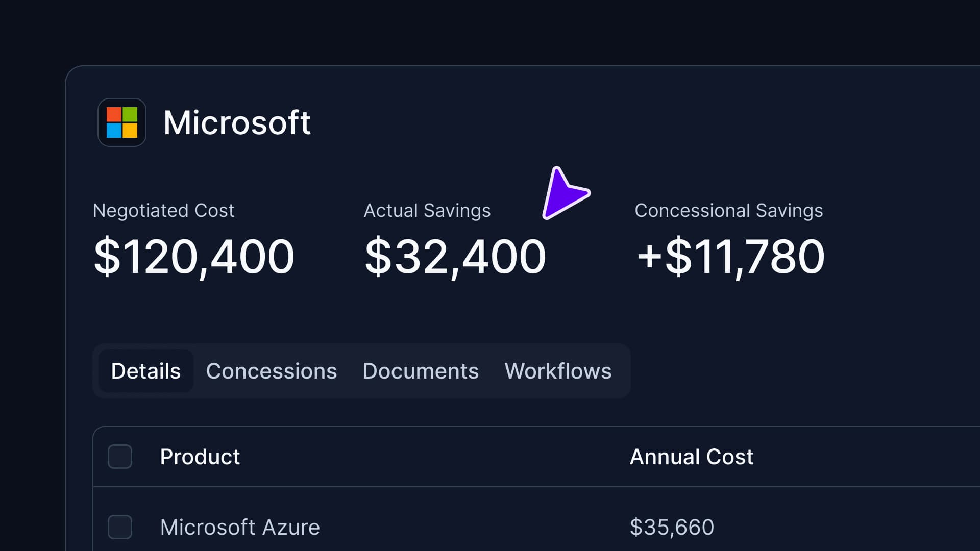This screenshot has height=551, width=980.
Task: Click the blue square in the Microsoft logo
Action: pyautogui.click(x=114, y=131)
